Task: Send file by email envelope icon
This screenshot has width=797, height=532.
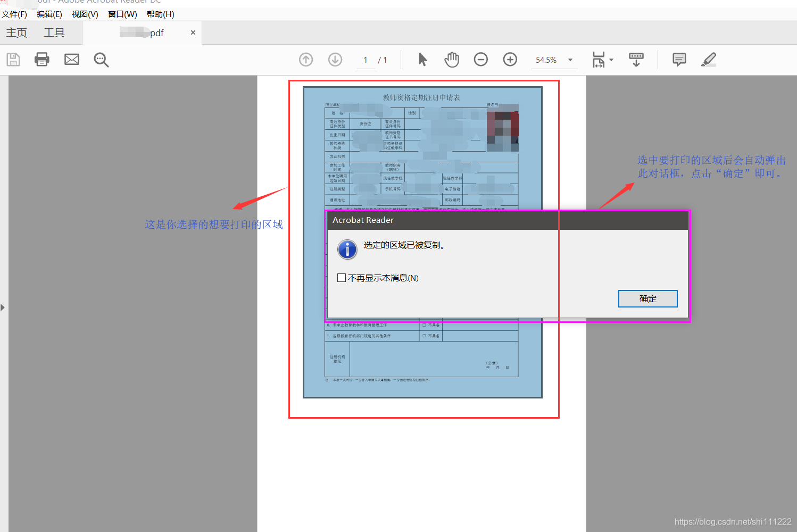Action: click(x=72, y=60)
